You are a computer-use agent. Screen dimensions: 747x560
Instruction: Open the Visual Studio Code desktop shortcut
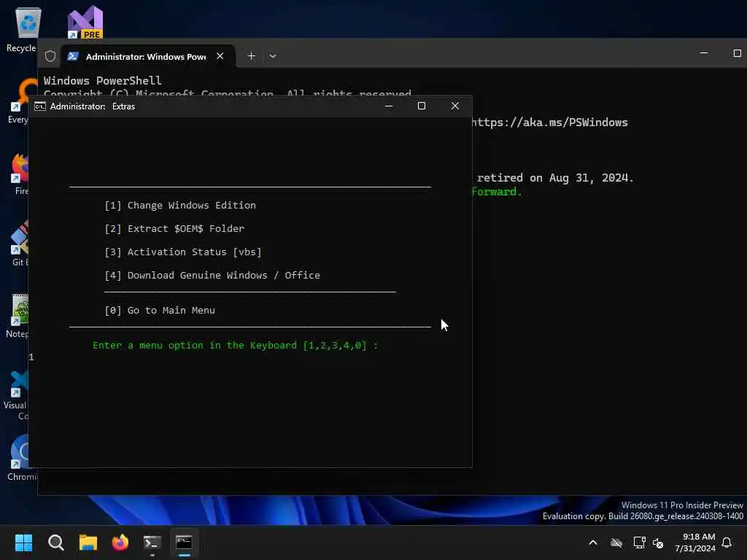tap(18, 395)
